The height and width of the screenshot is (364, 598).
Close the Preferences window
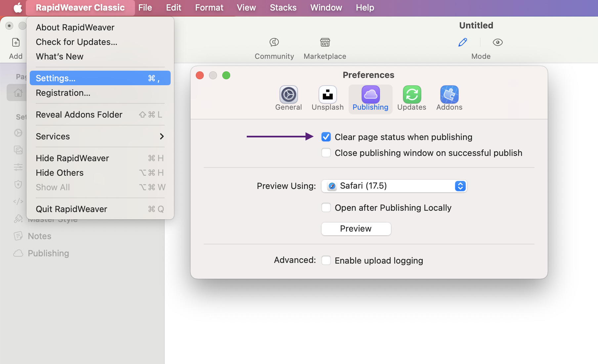200,75
